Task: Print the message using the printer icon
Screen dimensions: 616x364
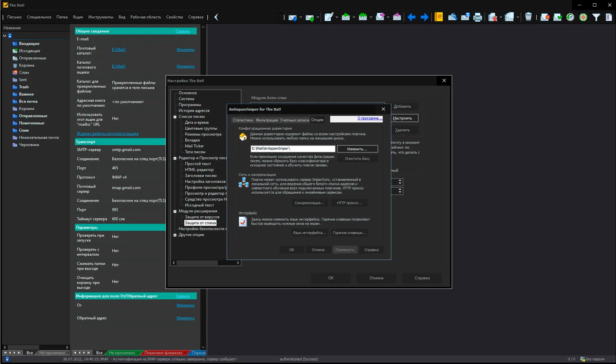Action: (x=478, y=17)
